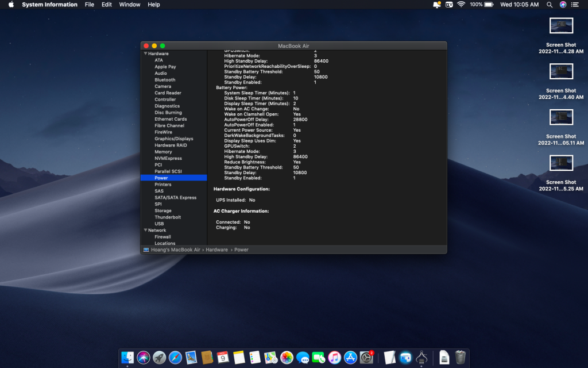Select ATA in sidebar
The image size is (588, 368).
point(158,60)
